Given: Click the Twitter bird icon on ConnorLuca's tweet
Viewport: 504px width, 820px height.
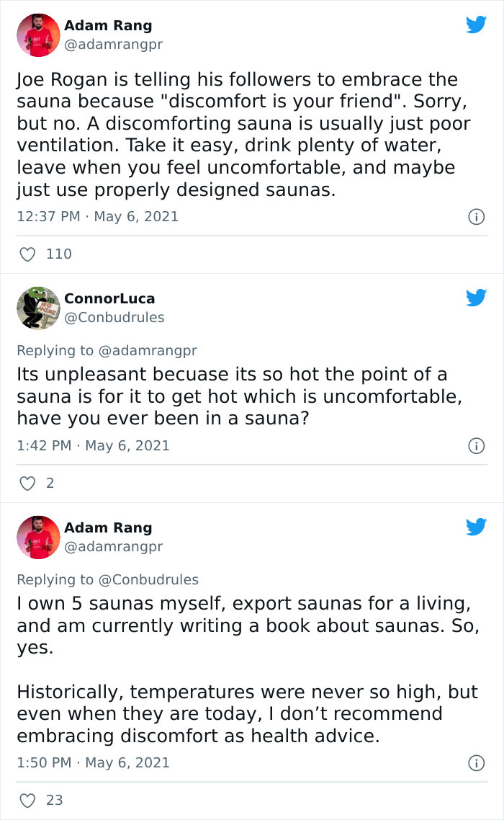Looking at the screenshot, I should [x=476, y=296].
